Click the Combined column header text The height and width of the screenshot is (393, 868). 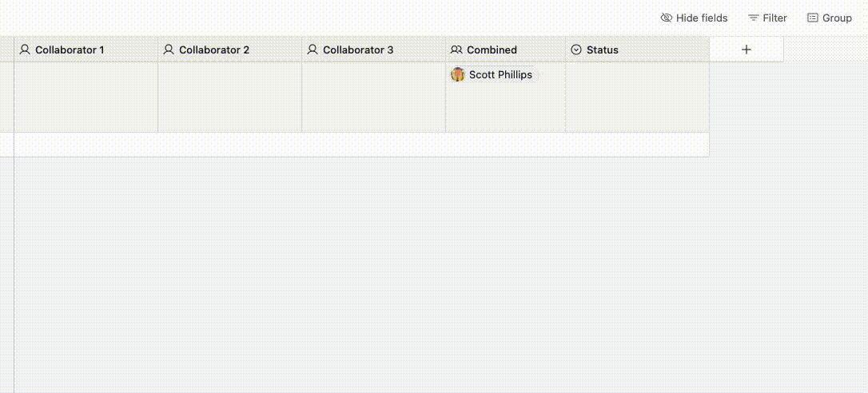coord(492,50)
